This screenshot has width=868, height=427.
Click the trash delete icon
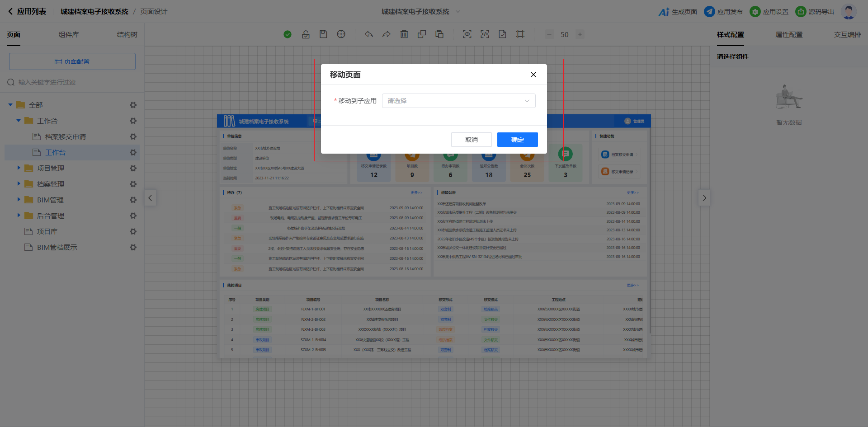[x=404, y=34]
